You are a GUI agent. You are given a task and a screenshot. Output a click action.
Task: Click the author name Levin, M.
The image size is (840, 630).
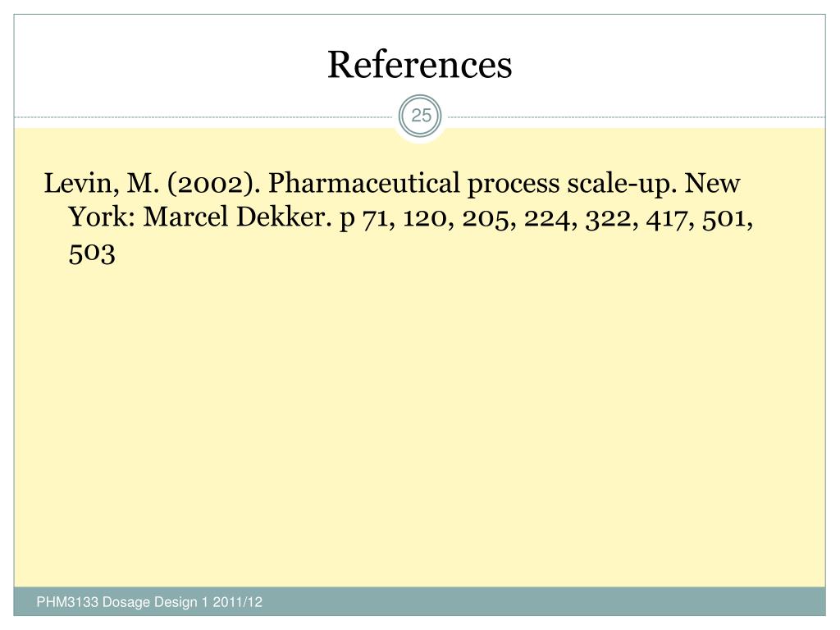[x=102, y=184]
